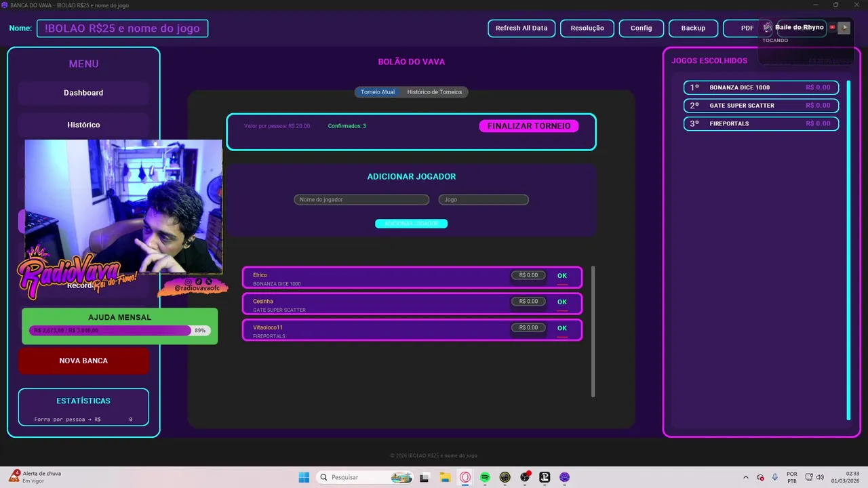Switch to the Histórico de Torneios tab
Viewport: 868px width, 488px height.
(x=435, y=92)
